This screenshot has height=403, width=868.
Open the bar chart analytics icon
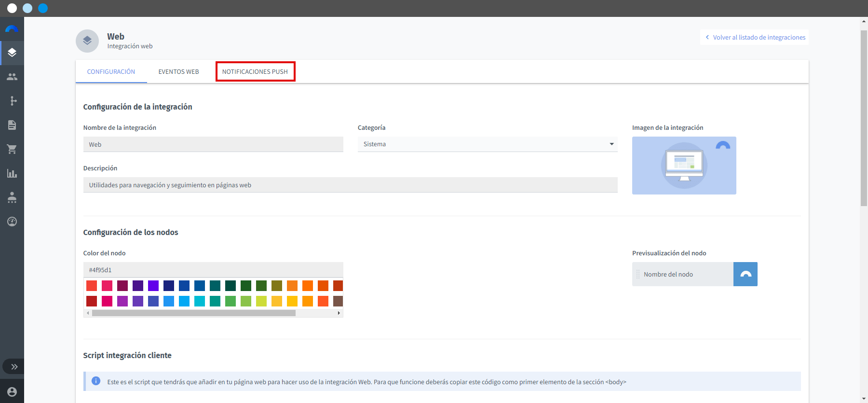(x=12, y=173)
